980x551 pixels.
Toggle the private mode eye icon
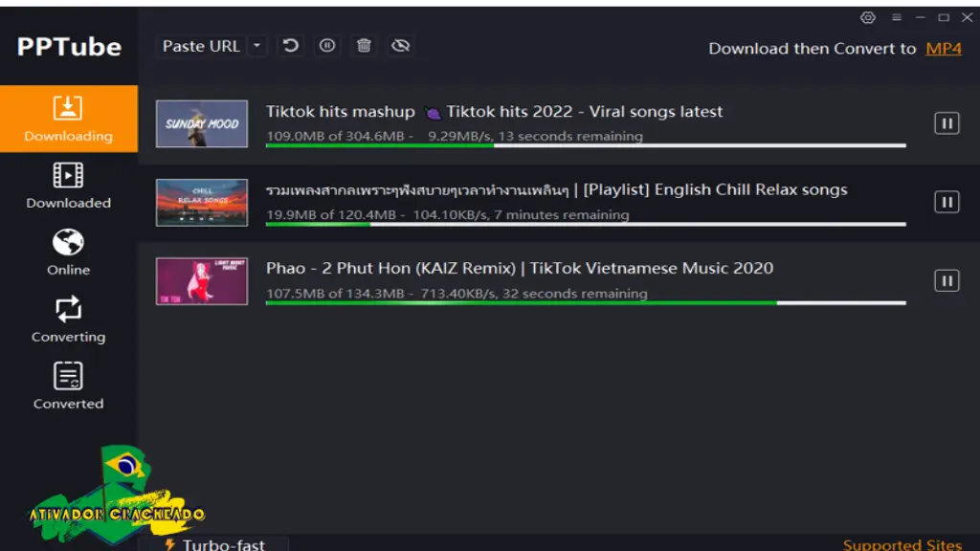pyautogui.click(x=401, y=46)
